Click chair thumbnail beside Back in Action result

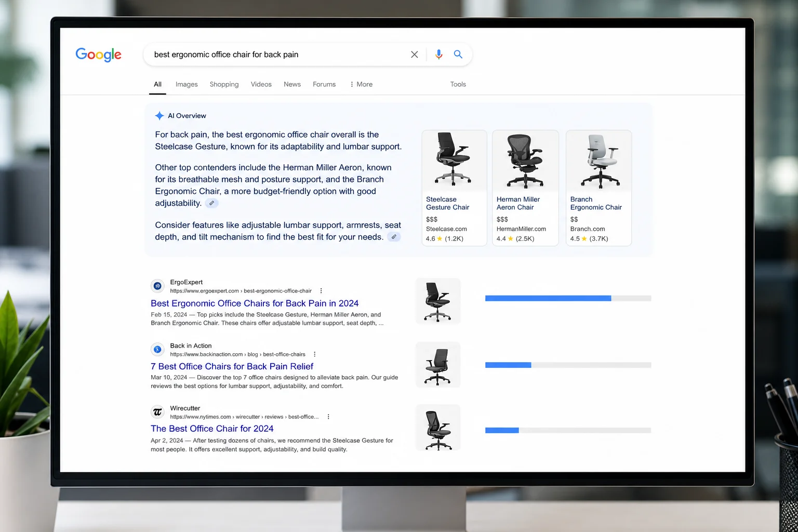[438, 365]
